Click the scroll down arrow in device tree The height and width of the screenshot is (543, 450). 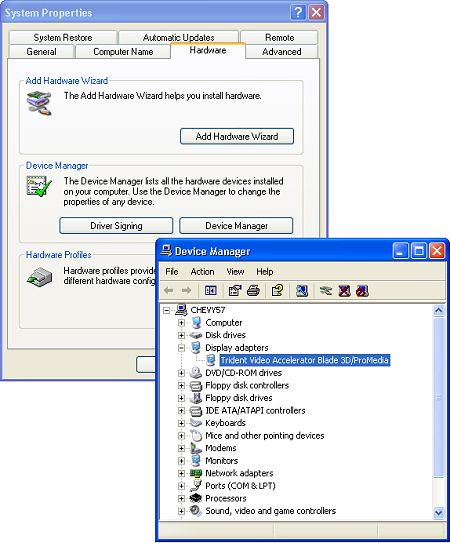(439, 512)
